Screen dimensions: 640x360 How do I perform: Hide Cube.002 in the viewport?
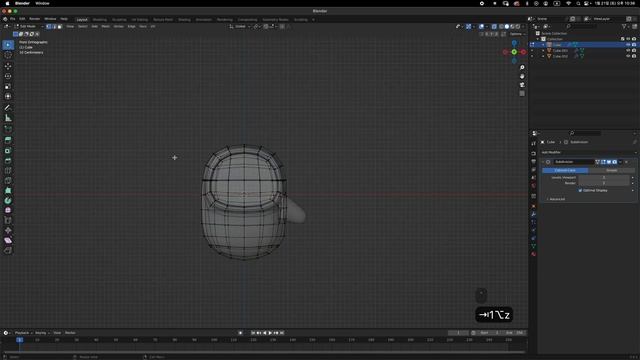point(628,56)
